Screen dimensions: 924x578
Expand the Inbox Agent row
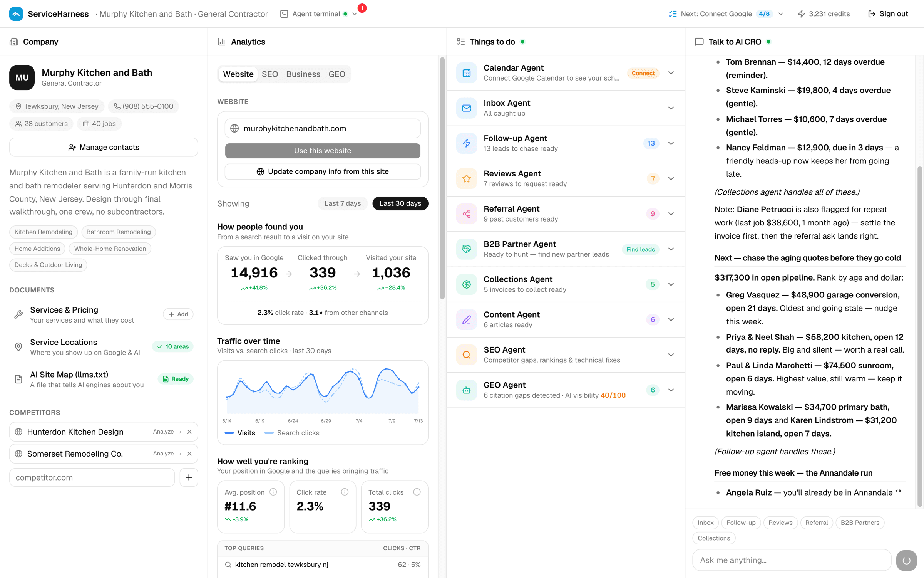pyautogui.click(x=671, y=108)
